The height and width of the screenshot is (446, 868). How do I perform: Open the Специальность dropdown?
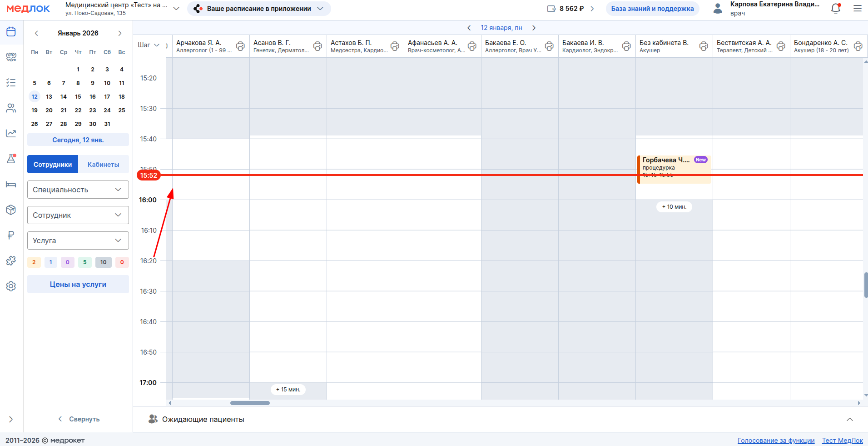[78, 190]
